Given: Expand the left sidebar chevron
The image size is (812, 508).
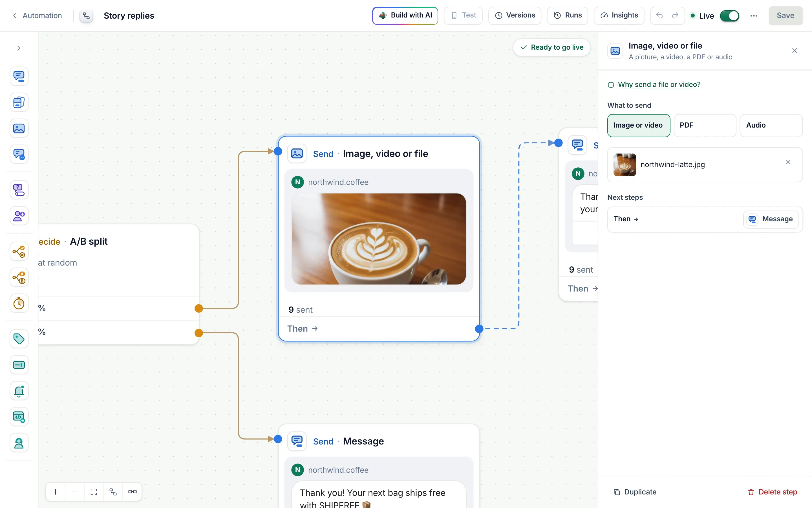Looking at the screenshot, I should click(x=19, y=48).
